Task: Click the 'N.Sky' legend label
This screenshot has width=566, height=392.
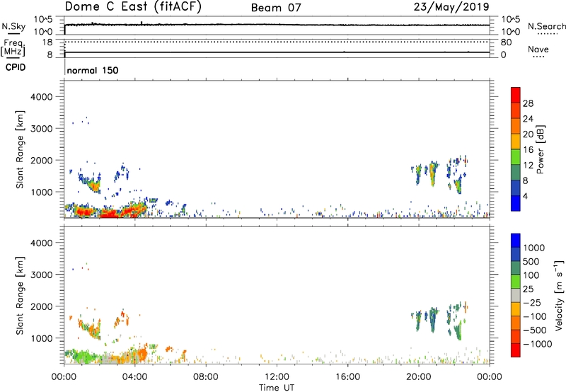Action: 13,26
